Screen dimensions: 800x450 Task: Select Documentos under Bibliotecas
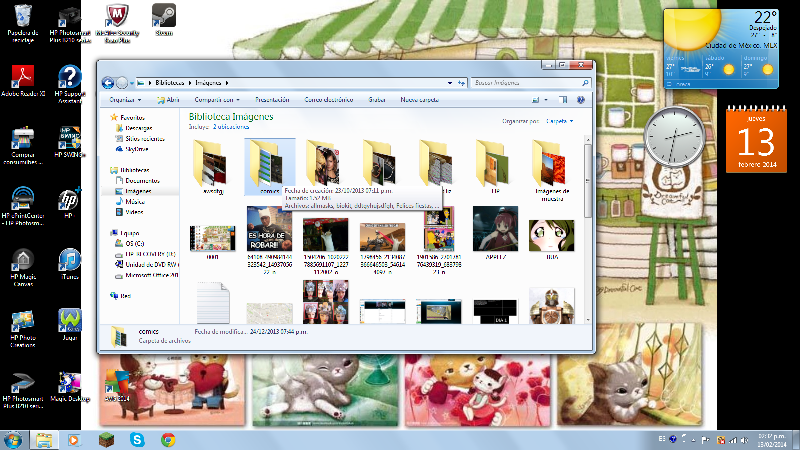pos(137,181)
